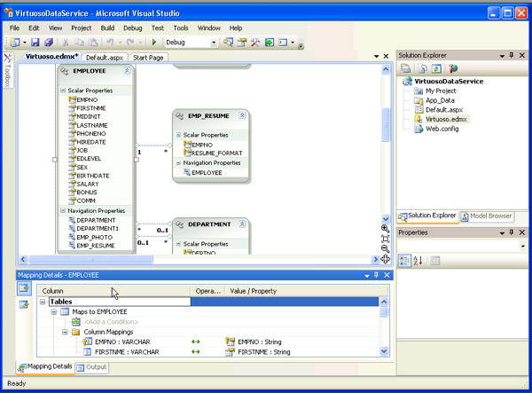532x393 pixels.
Task: Collapse Scalar Properties in EMP_RESUME entity
Action: [x=176, y=135]
